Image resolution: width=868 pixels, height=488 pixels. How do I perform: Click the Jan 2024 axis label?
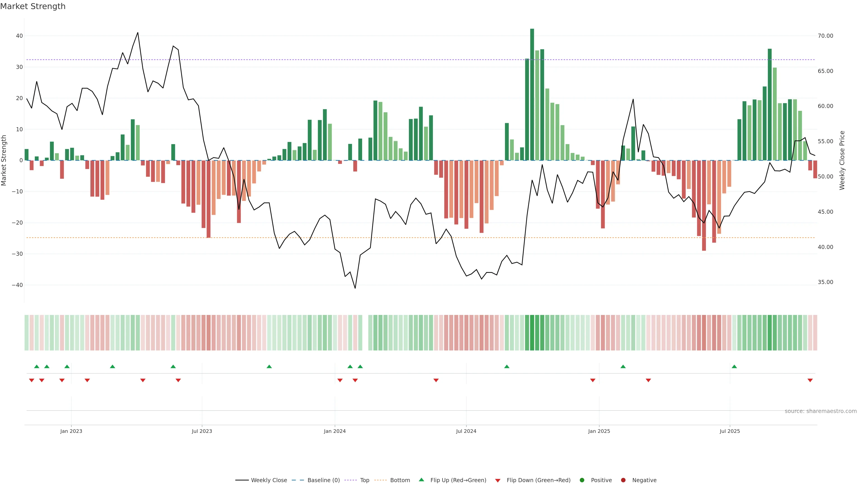[x=335, y=431]
